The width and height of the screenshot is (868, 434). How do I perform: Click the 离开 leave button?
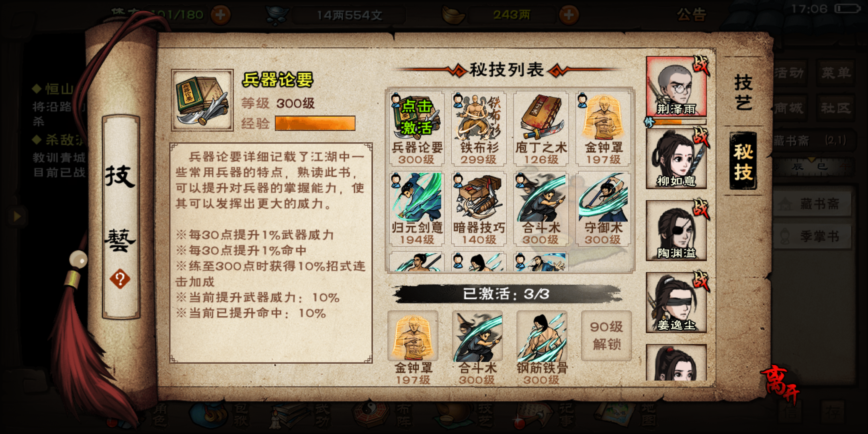(x=780, y=383)
